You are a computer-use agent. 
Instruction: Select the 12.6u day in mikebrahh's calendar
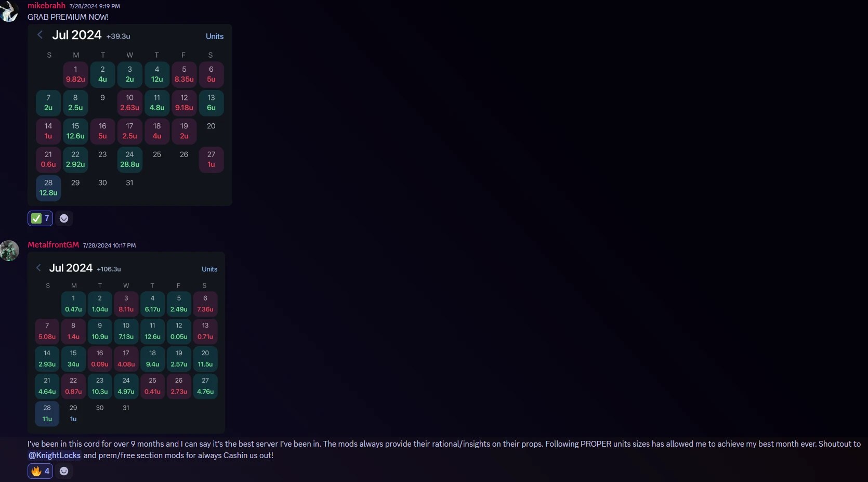pos(75,131)
